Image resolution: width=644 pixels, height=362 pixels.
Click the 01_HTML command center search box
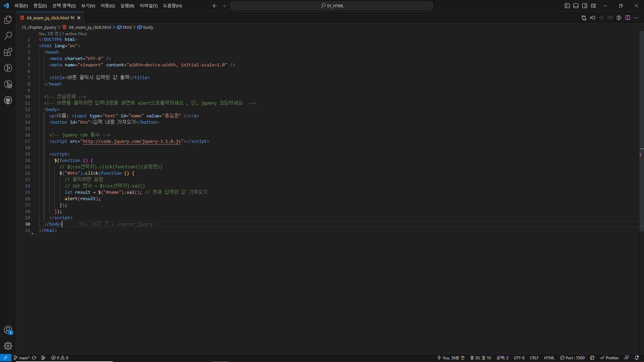coord(331,6)
